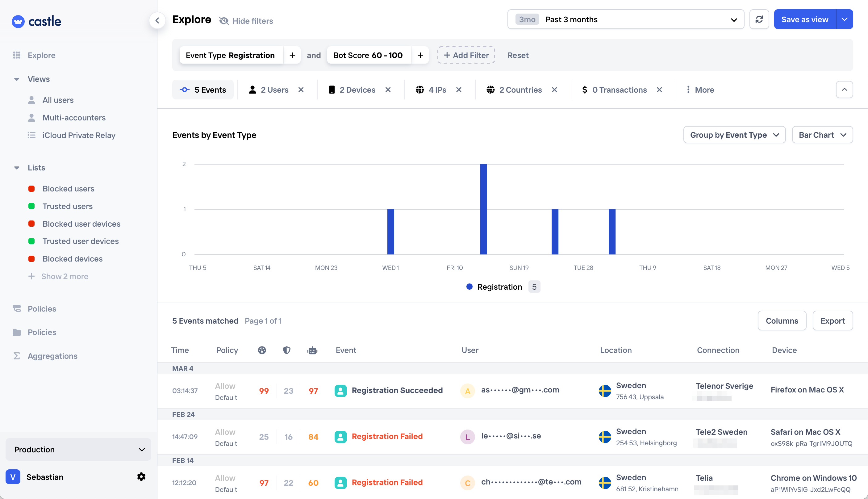This screenshot has height=499, width=868.
Task: Collapse the sidebar with the chevron button
Action: click(x=157, y=21)
